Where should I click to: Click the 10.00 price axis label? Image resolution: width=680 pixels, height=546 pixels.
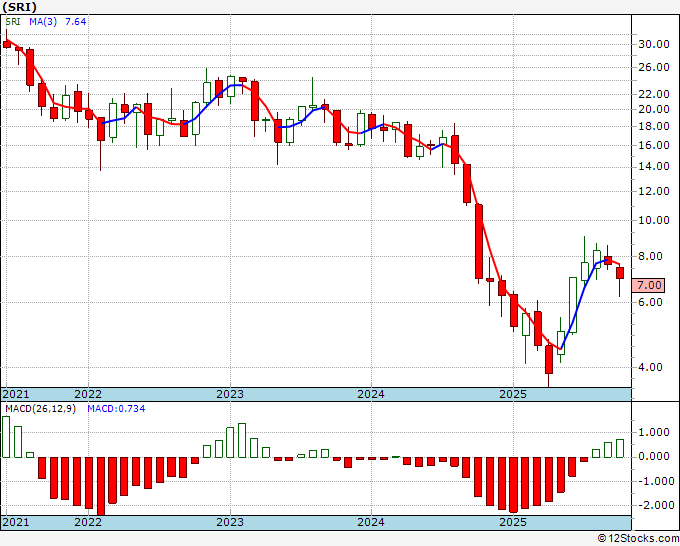(654, 220)
